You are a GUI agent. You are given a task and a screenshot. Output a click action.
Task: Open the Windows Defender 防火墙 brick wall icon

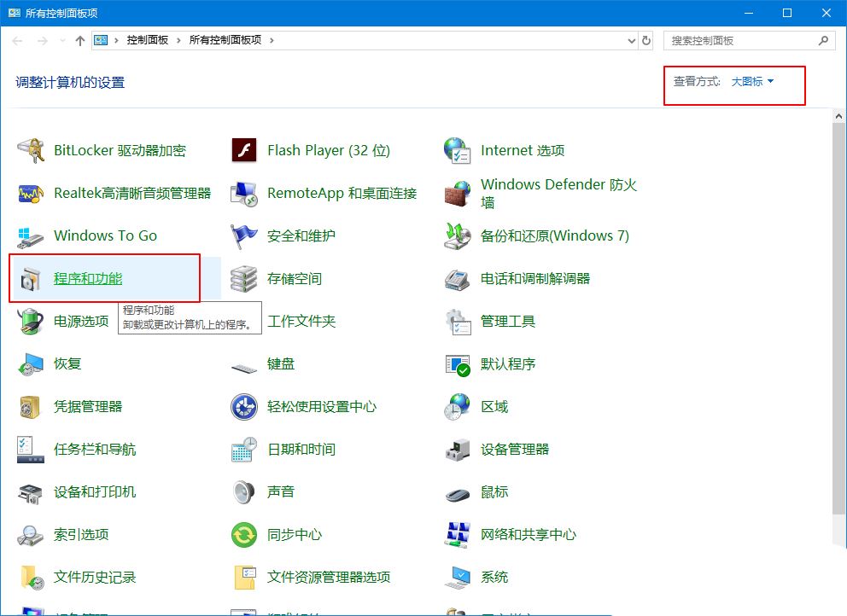[x=458, y=194]
